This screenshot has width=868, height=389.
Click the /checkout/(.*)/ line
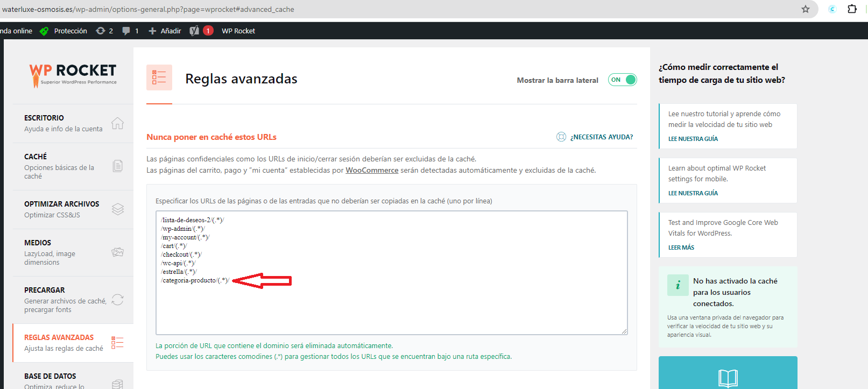[x=181, y=254]
